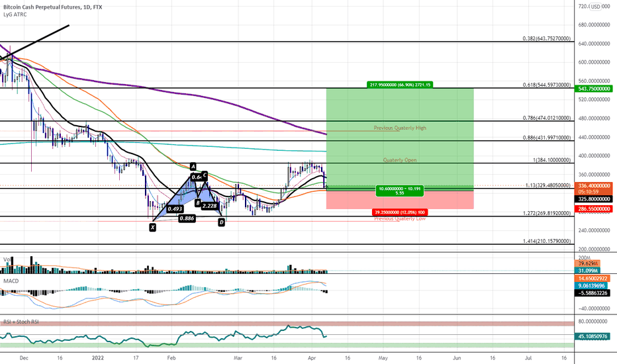Click the Quaterly Open label
The width and height of the screenshot is (617, 364).
pos(400,160)
